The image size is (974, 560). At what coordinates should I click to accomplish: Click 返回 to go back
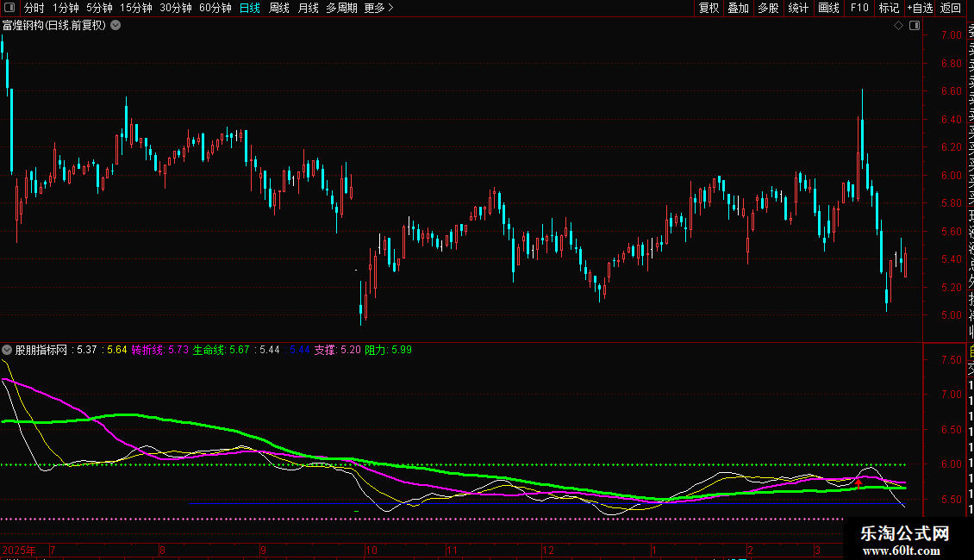tap(951, 8)
